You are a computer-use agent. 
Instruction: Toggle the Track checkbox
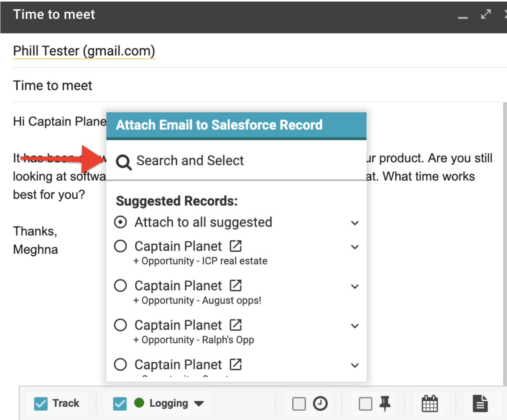pos(41,404)
